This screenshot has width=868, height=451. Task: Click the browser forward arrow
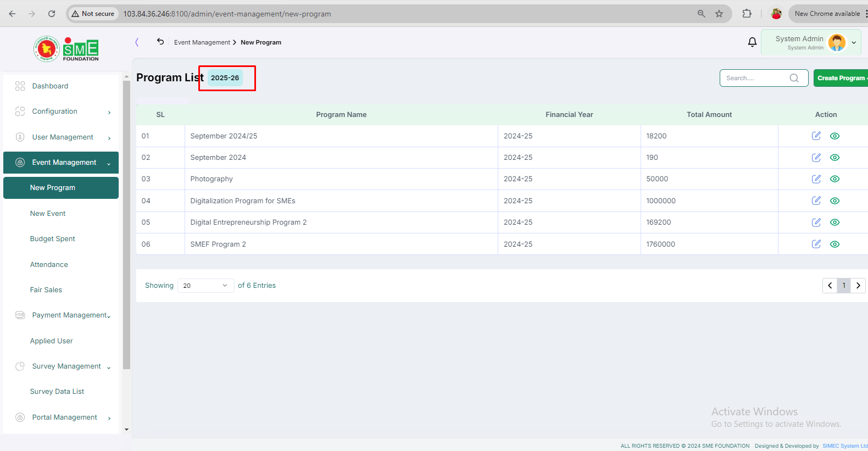32,14
